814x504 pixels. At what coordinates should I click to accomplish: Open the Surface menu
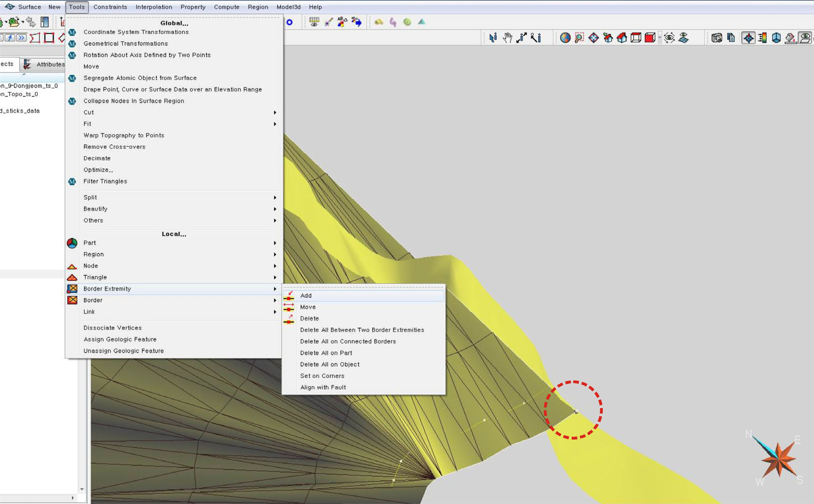click(29, 7)
